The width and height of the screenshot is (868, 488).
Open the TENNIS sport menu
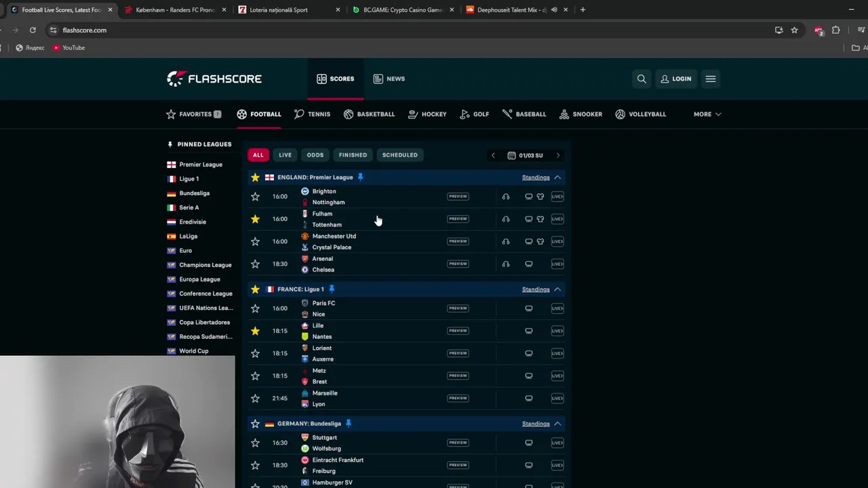point(312,114)
